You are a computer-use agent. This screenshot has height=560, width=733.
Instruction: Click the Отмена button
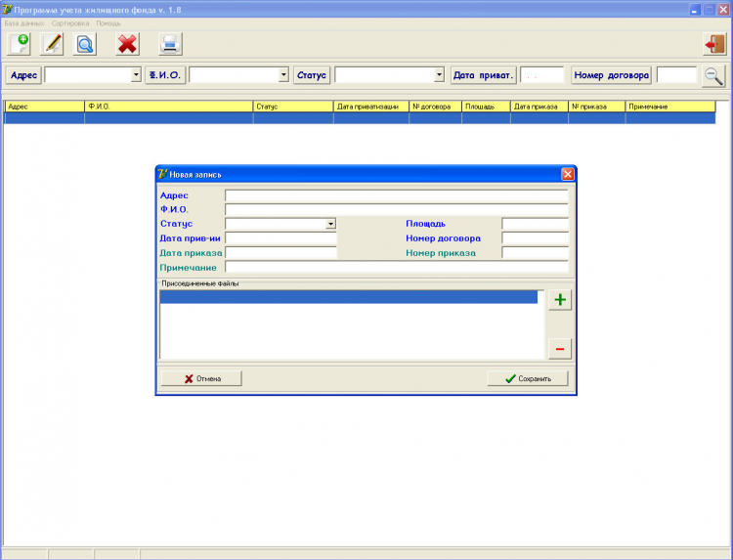point(201,378)
